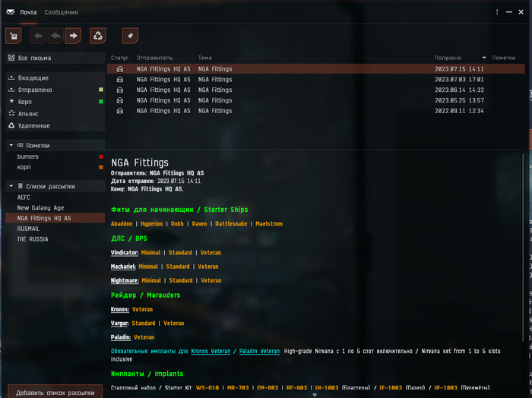Open the Отправлено sent folder
Image resolution: width=532 pixels, height=398 pixels.
point(55,90)
